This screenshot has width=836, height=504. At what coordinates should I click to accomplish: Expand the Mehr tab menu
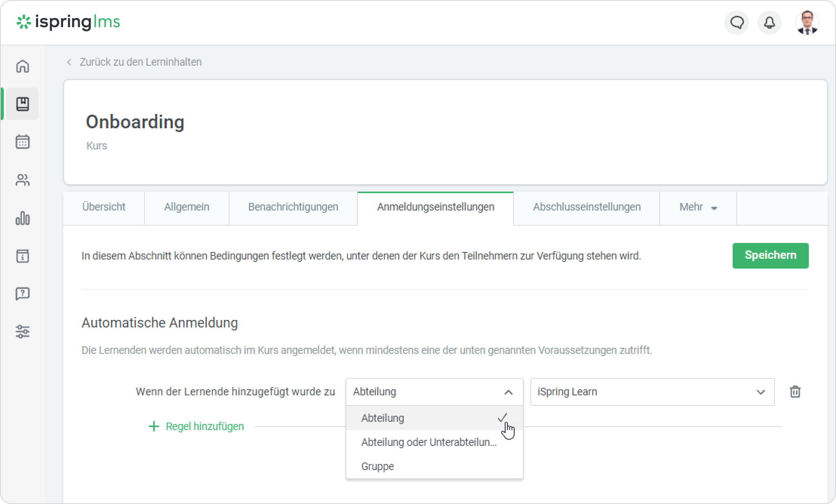698,207
